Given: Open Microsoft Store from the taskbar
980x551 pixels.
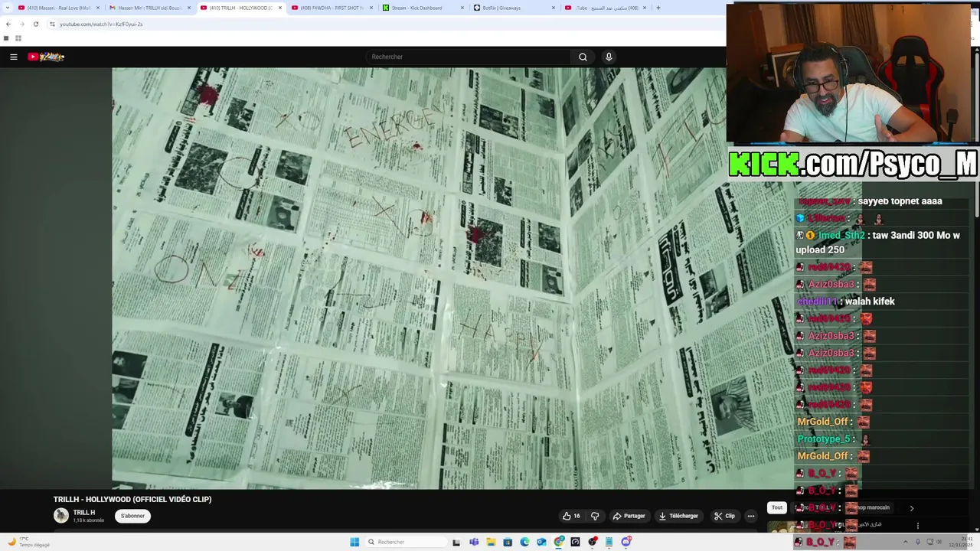Looking at the screenshot, I should tap(508, 542).
